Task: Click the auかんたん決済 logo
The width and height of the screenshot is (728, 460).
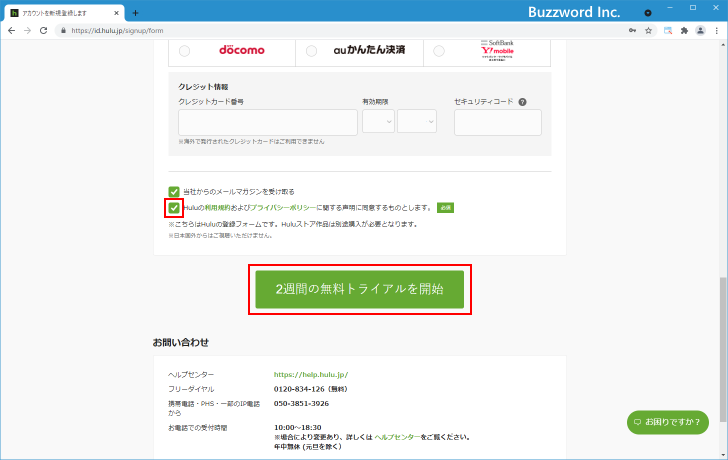Action: pos(369,50)
